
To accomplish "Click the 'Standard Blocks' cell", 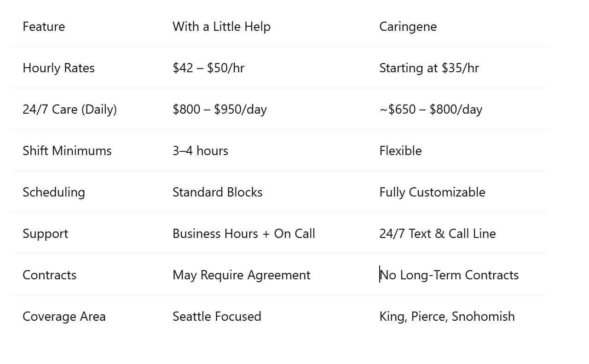I will tap(217, 192).
